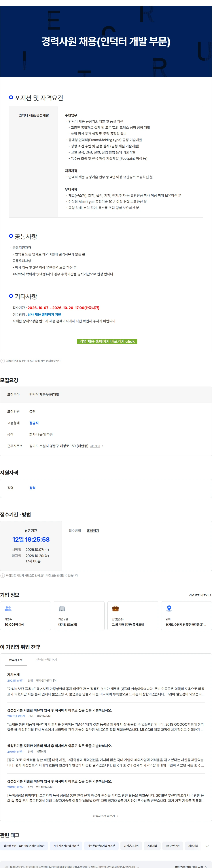Viewport: 212px width, 868px height.
Task: Select the R&D·연구원 tag
Action: click(172, 846)
